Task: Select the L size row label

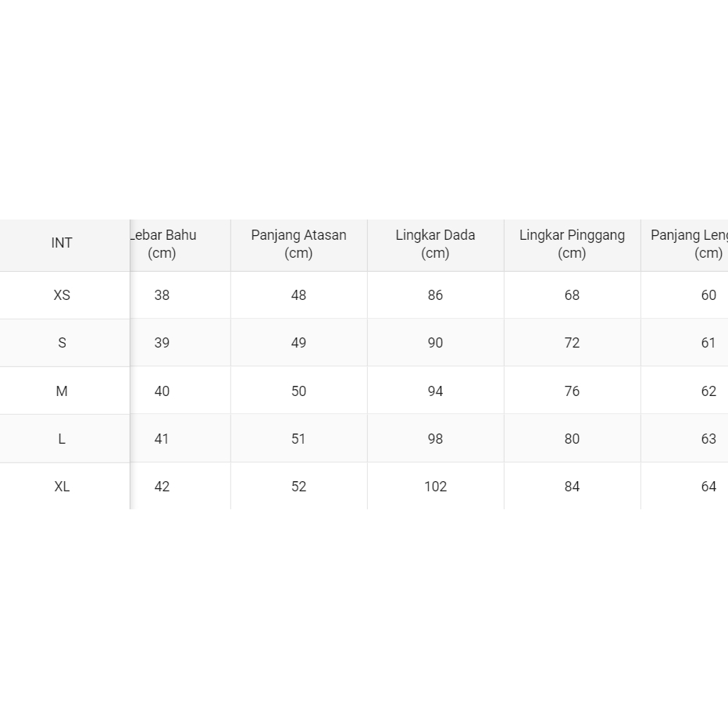Action: (x=62, y=439)
